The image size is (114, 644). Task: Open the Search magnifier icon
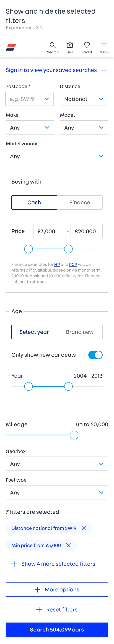(53, 45)
